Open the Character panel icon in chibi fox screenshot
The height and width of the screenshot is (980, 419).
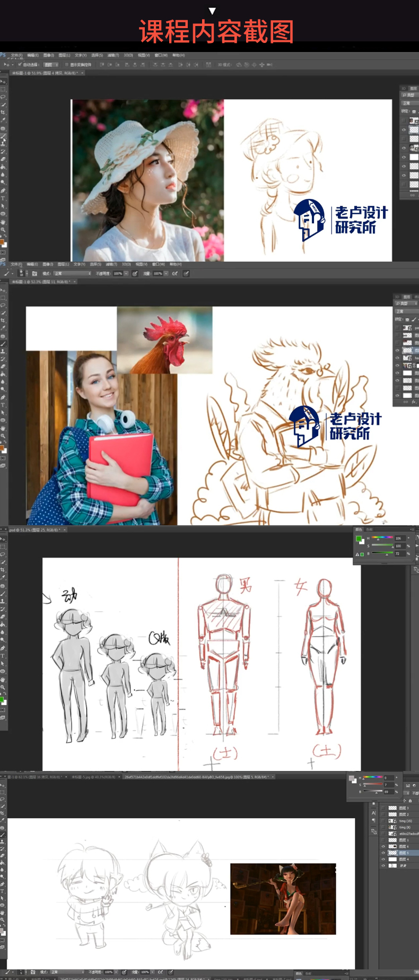tap(374, 813)
